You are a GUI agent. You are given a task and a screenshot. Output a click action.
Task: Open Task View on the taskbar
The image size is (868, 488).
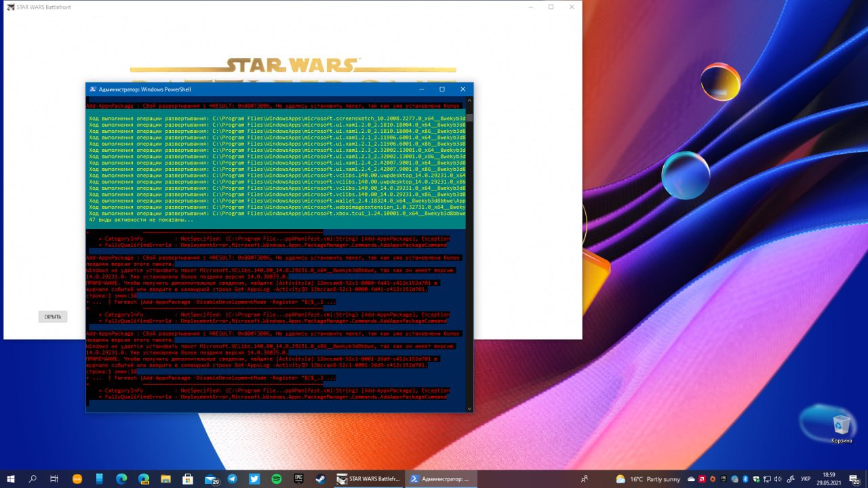pos(54,479)
